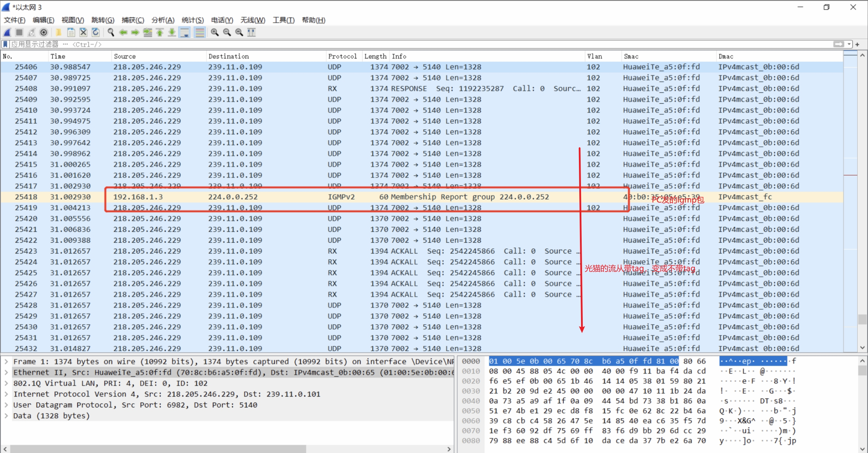Open the display filter history dropdown arrow

(x=849, y=44)
